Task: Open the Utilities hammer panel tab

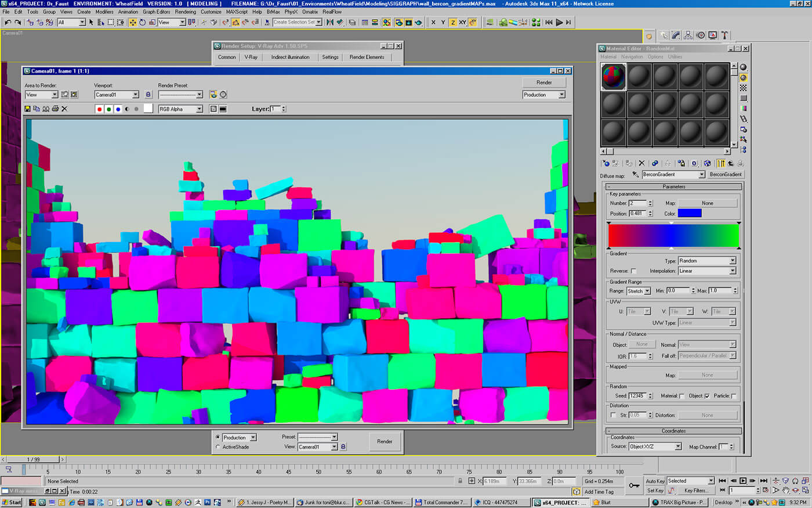Action: pyautogui.click(x=725, y=35)
